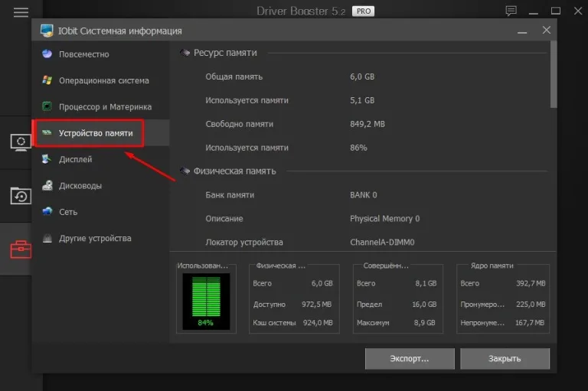Click the Повсеместно globe icon
The image size is (588, 391).
47,54
